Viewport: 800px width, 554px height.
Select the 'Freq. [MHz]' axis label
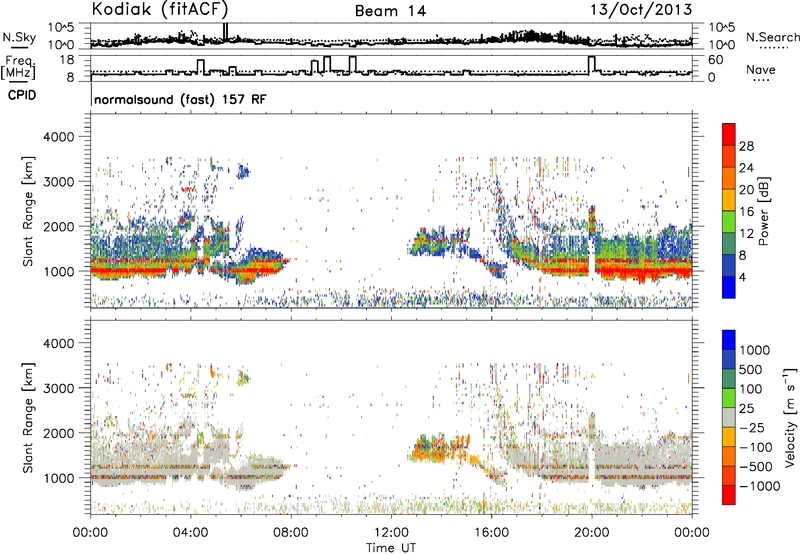(x=18, y=68)
